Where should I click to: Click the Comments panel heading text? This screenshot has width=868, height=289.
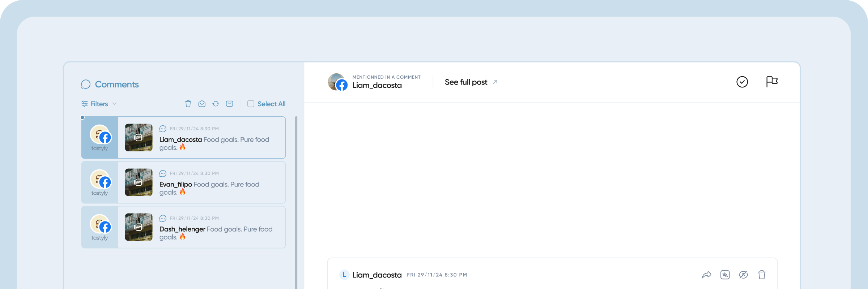117,84
